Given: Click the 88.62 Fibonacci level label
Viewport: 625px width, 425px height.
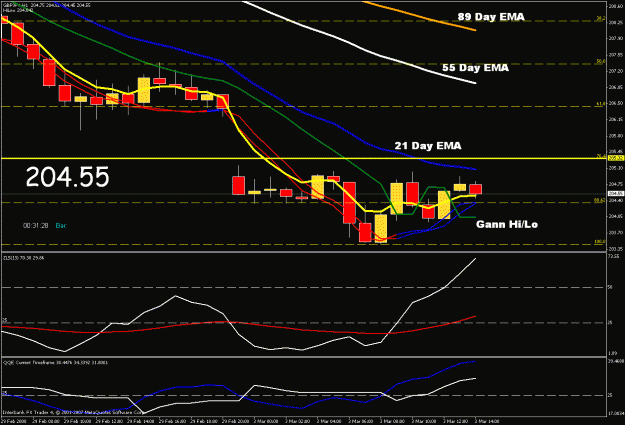Looking at the screenshot, I should pos(599,200).
